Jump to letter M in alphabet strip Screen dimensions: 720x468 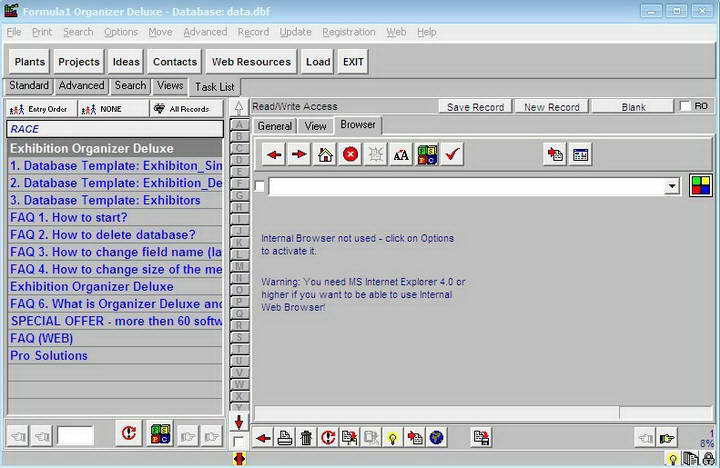239,266
